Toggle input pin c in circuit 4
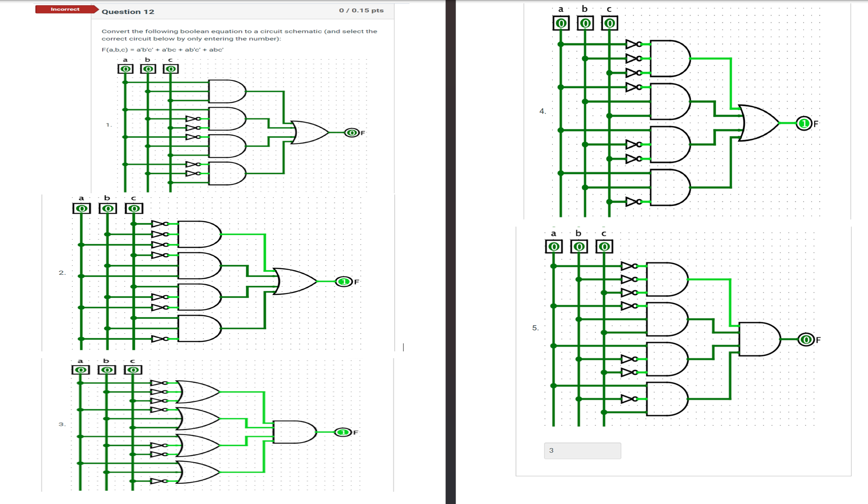Image resolution: width=868 pixels, height=504 pixels. (610, 23)
